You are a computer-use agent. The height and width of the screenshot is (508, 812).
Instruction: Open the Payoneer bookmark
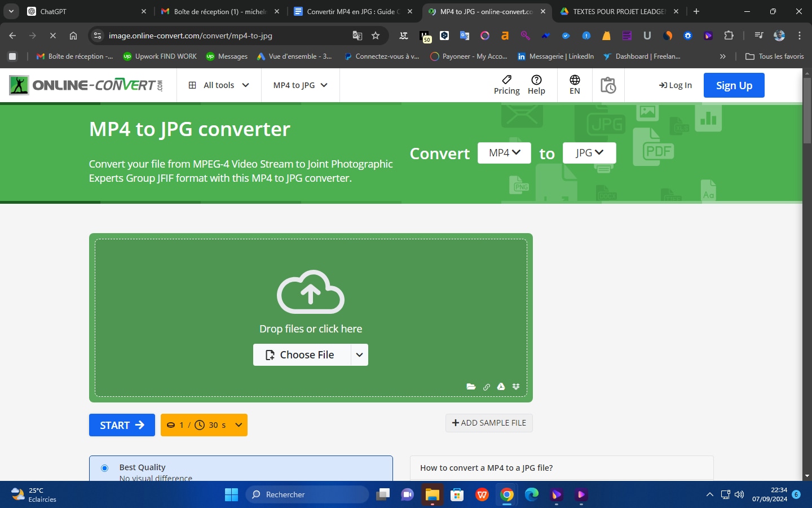click(x=469, y=56)
